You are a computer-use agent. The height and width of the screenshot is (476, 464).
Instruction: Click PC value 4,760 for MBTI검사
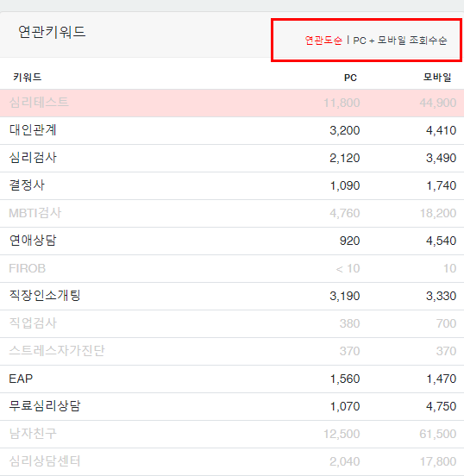[345, 213]
